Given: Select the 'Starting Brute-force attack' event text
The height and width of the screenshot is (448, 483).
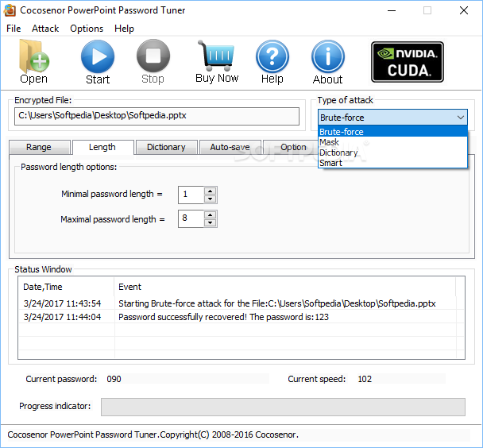Looking at the screenshot, I should pos(277,303).
